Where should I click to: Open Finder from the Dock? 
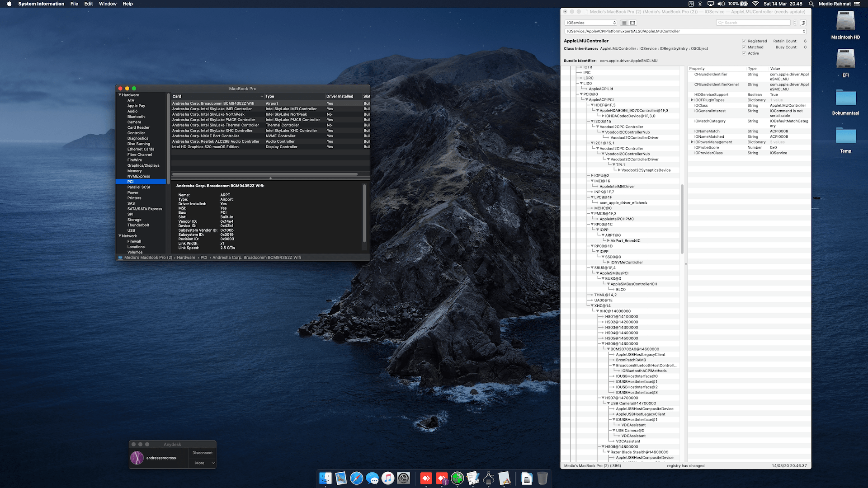325,478
